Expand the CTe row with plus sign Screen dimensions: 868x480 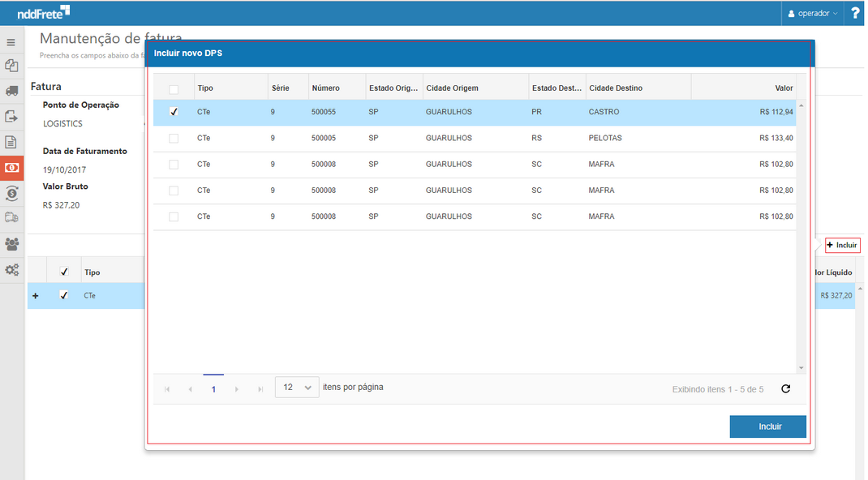tap(35, 296)
